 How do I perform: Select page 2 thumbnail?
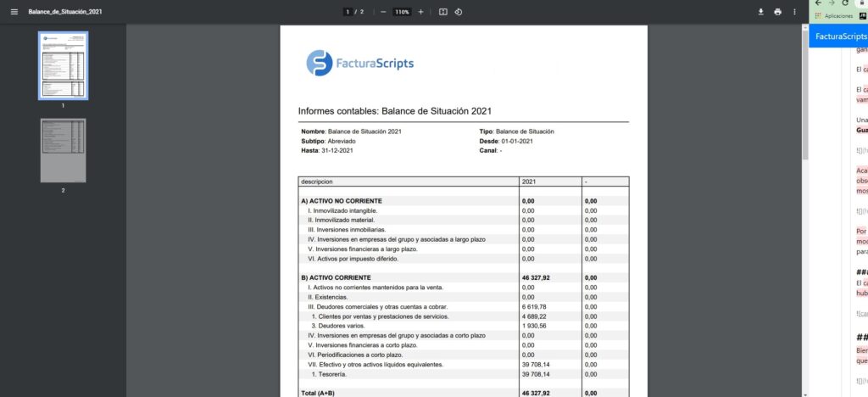tap(63, 150)
